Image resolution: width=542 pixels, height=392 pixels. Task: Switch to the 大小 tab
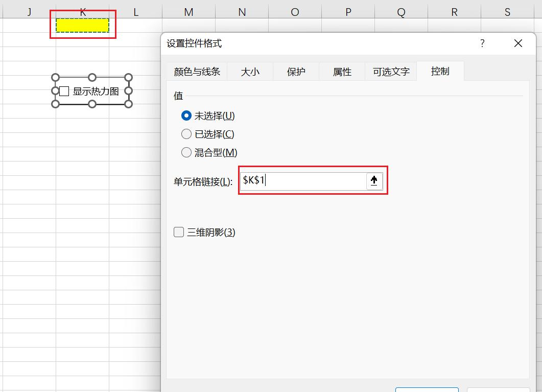[250, 72]
